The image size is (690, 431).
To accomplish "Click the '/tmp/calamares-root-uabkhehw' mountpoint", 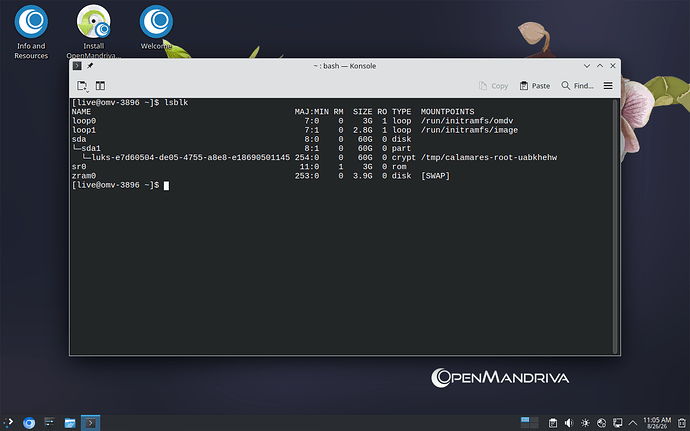I will click(489, 158).
